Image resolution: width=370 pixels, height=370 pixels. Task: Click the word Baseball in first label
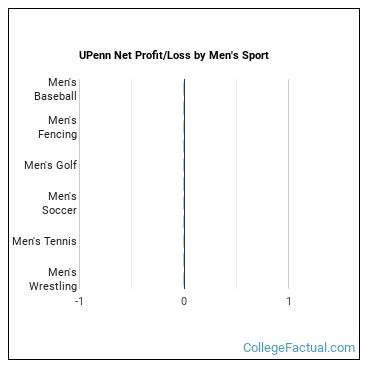pyautogui.click(x=55, y=96)
